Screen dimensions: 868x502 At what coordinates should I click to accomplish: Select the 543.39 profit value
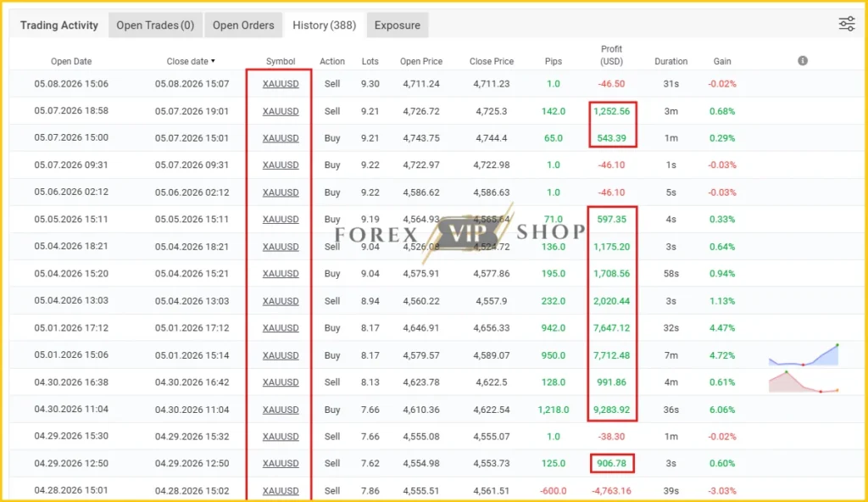point(612,138)
